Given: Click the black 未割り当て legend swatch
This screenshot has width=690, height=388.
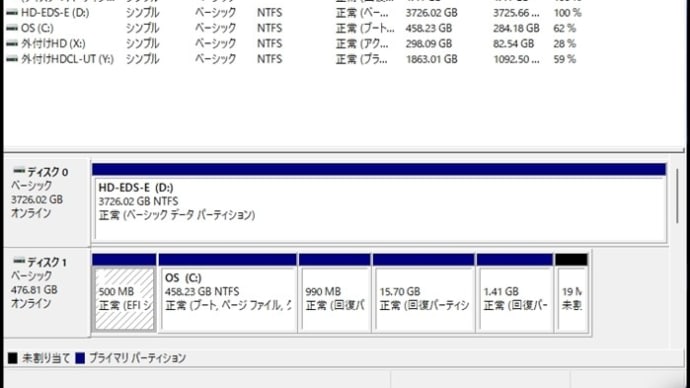Looking at the screenshot, I should tap(13, 359).
